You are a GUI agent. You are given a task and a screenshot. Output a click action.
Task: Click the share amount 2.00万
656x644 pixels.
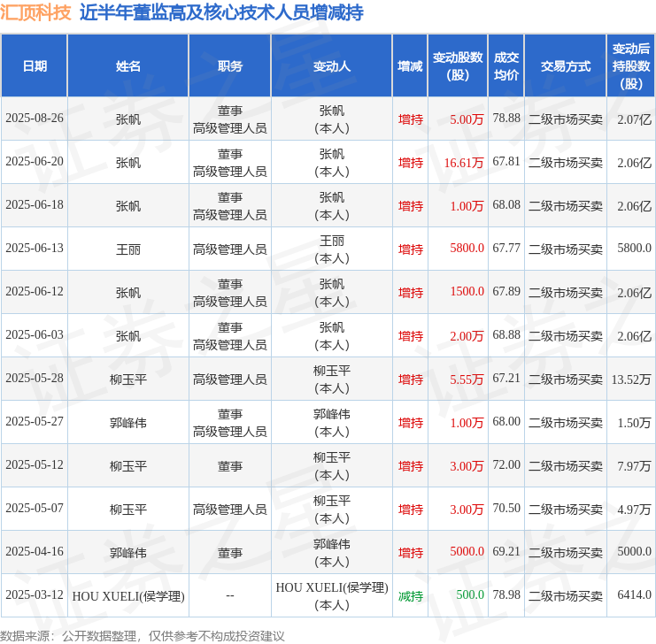467,336
